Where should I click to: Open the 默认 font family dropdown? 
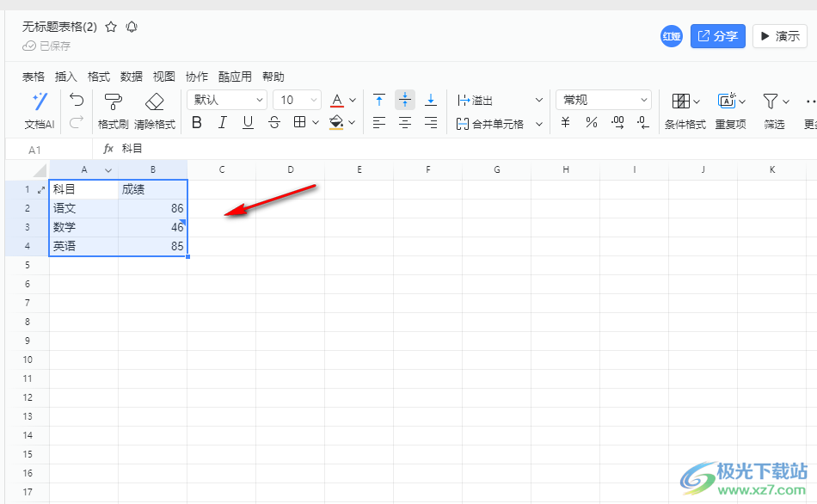tap(227, 100)
